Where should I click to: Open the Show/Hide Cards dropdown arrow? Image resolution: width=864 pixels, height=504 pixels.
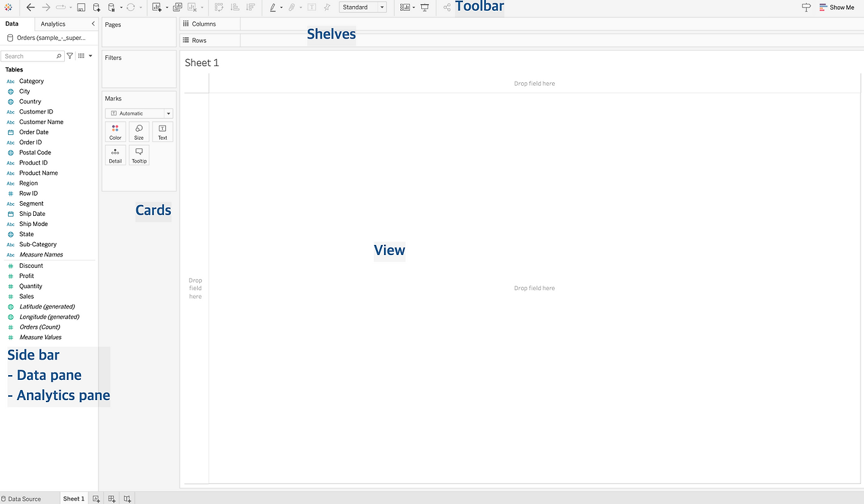[x=413, y=7]
